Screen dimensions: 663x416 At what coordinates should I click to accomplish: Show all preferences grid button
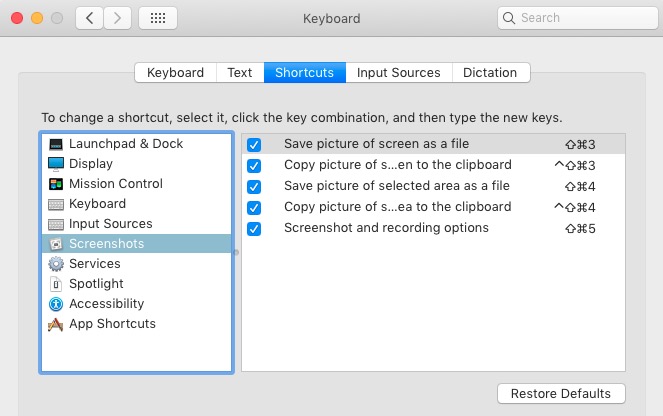pos(158,18)
